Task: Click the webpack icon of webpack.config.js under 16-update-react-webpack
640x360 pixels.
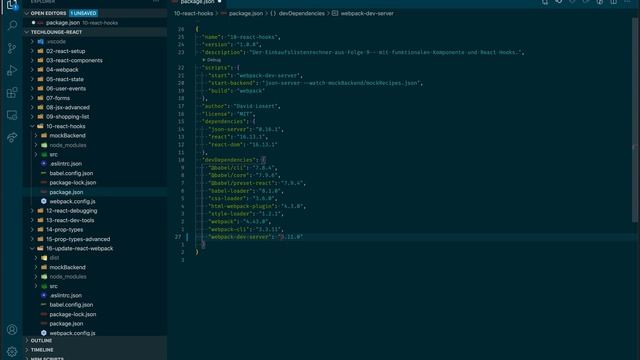Action: (x=44, y=333)
